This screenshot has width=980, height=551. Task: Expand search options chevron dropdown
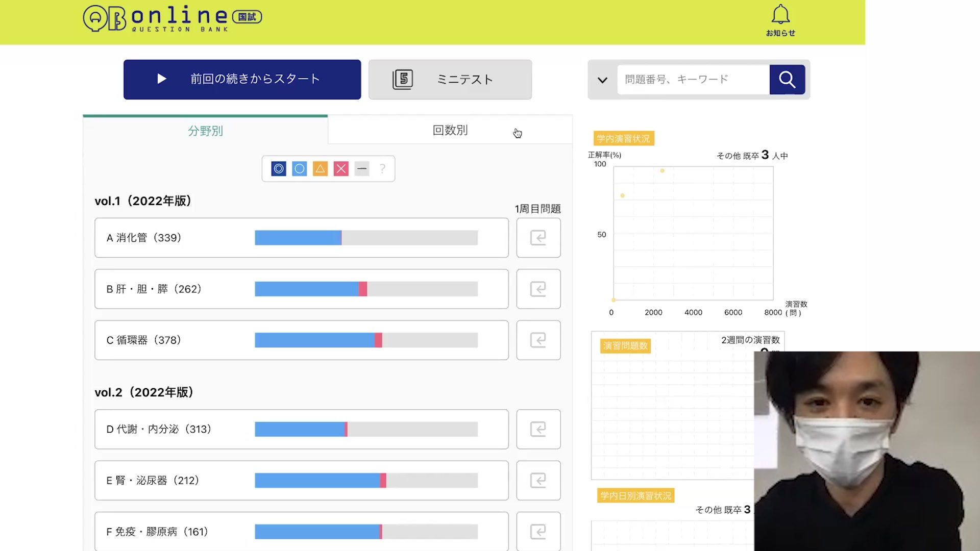tap(602, 80)
